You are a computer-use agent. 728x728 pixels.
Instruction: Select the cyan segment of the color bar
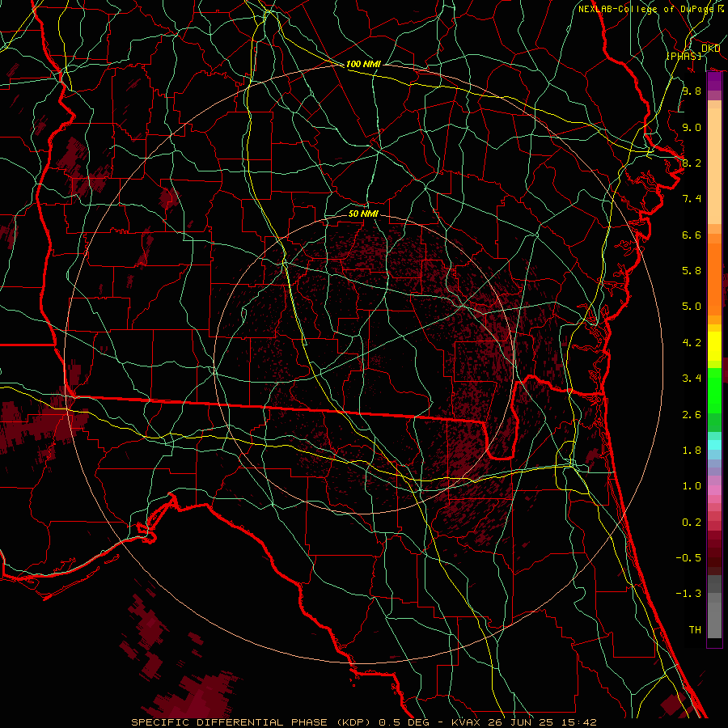tap(714, 445)
